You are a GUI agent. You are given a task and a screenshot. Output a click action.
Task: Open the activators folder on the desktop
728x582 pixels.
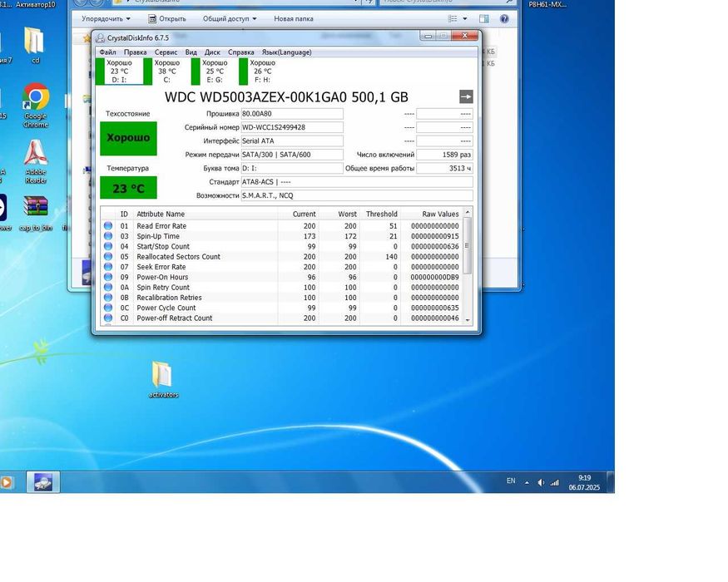(x=163, y=380)
